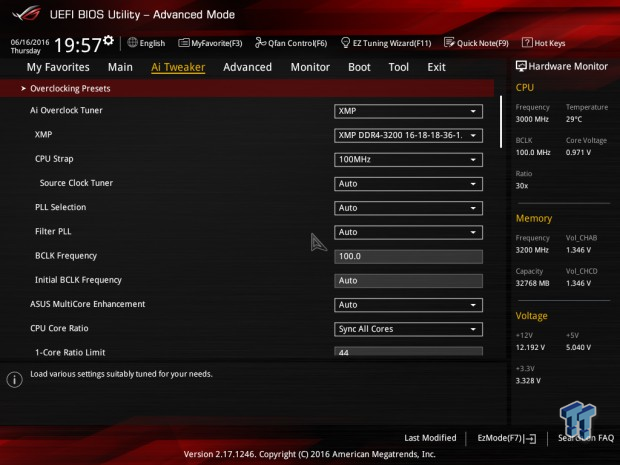Image resolution: width=620 pixels, height=465 pixels.
Task: Open the PLL Selection dropdown
Action: click(x=408, y=208)
